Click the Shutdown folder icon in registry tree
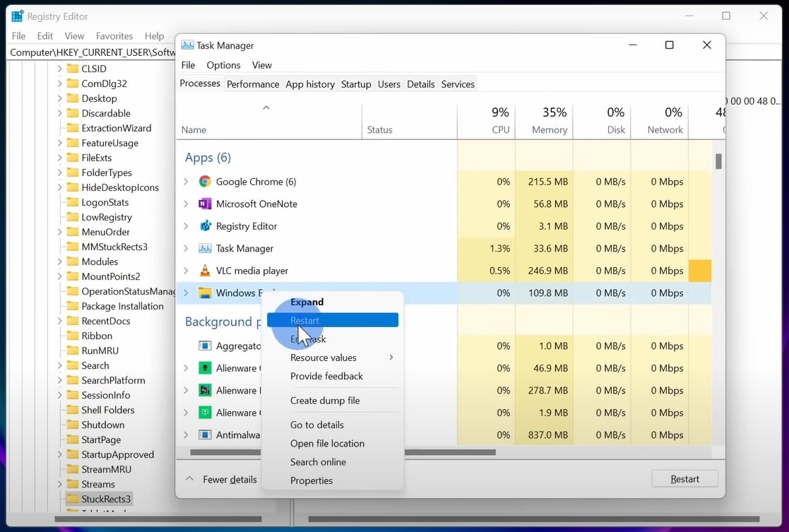The height and width of the screenshot is (532, 789). 73,425
